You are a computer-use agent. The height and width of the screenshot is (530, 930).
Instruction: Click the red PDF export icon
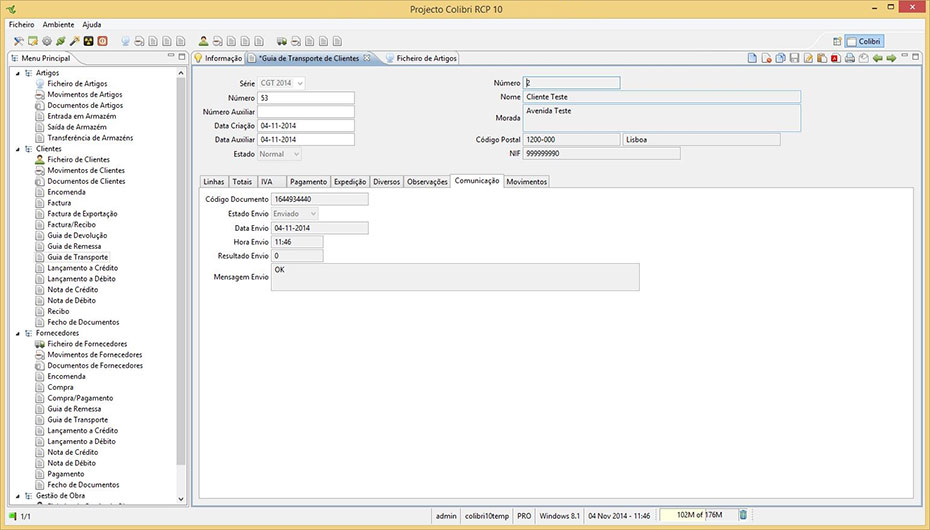click(835, 59)
